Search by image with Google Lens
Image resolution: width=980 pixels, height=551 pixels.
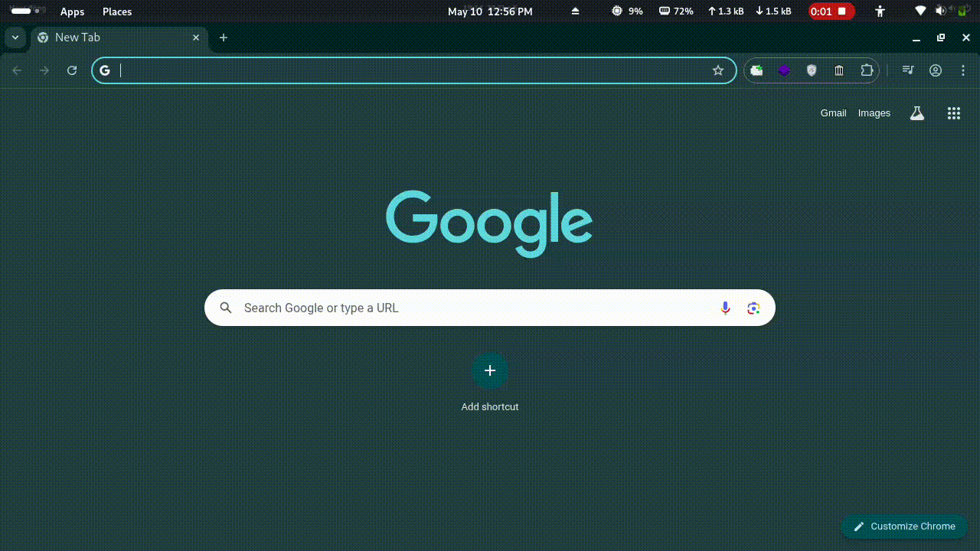click(x=753, y=308)
